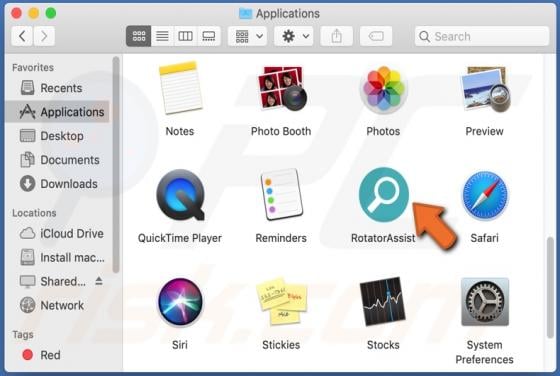Click the sidebar vertical scrollbar
560x376 pixels.
[116, 164]
